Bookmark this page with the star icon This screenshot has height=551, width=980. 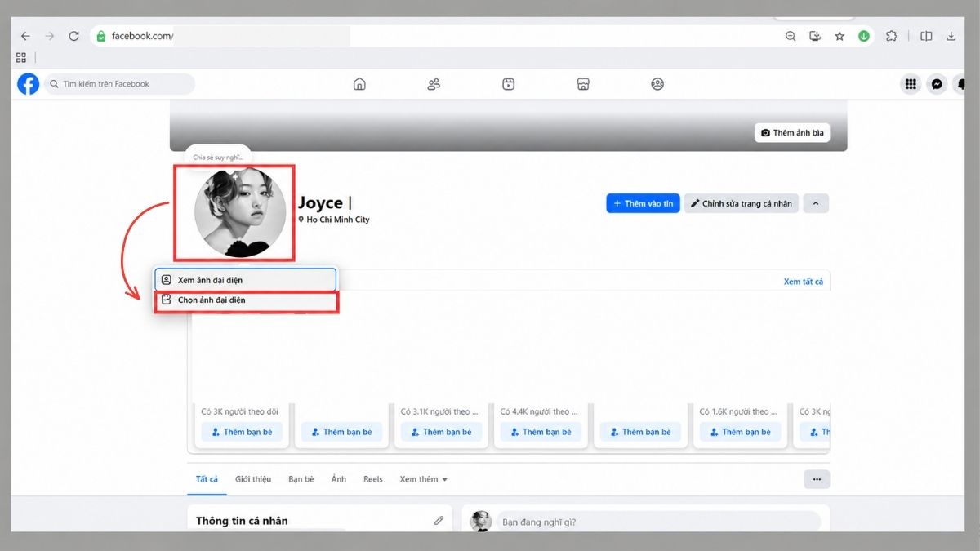(839, 36)
